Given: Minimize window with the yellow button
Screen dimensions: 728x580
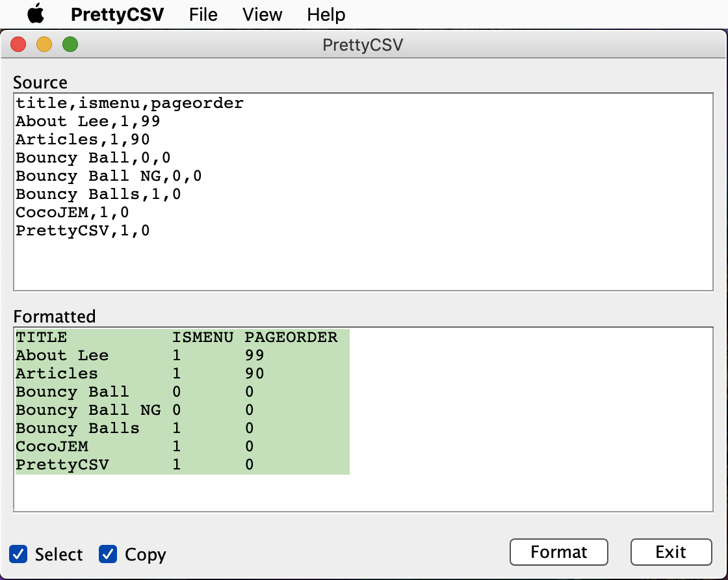Looking at the screenshot, I should click(44, 45).
